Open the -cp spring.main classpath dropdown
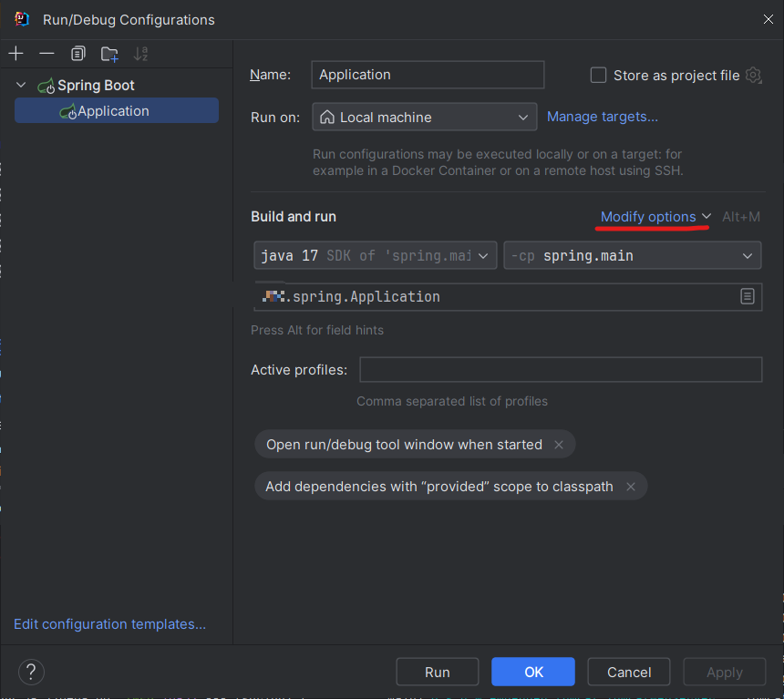Image resolution: width=784 pixels, height=699 pixels. coord(632,255)
